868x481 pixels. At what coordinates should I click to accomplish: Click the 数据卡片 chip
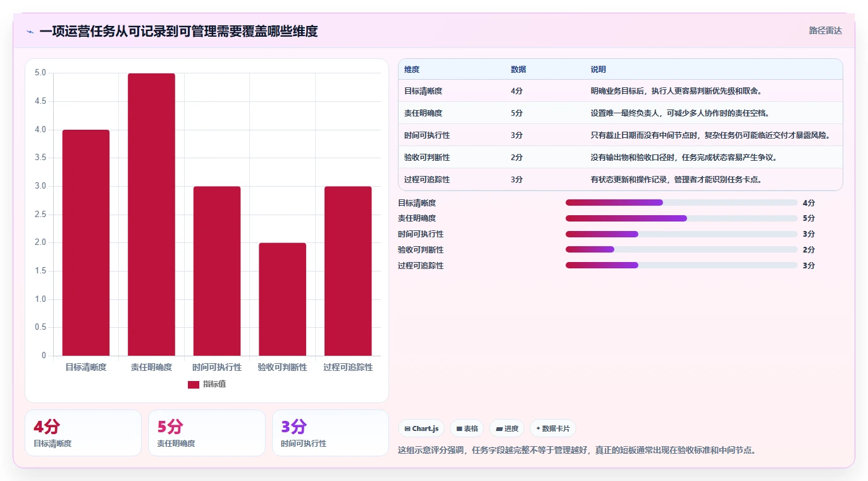(x=553, y=428)
